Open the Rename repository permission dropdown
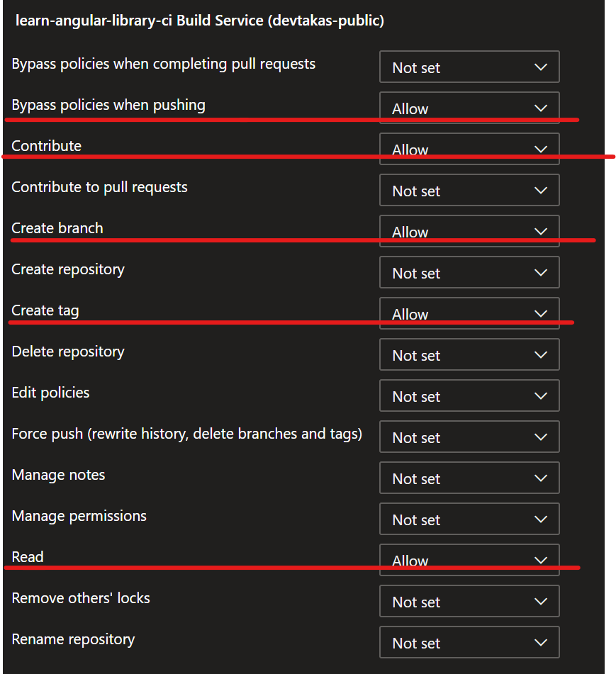 (x=469, y=642)
